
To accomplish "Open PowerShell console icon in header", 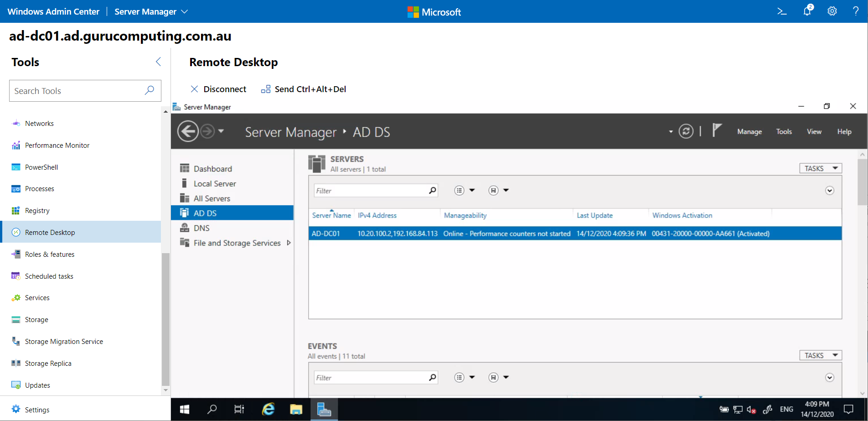I will 782,11.
